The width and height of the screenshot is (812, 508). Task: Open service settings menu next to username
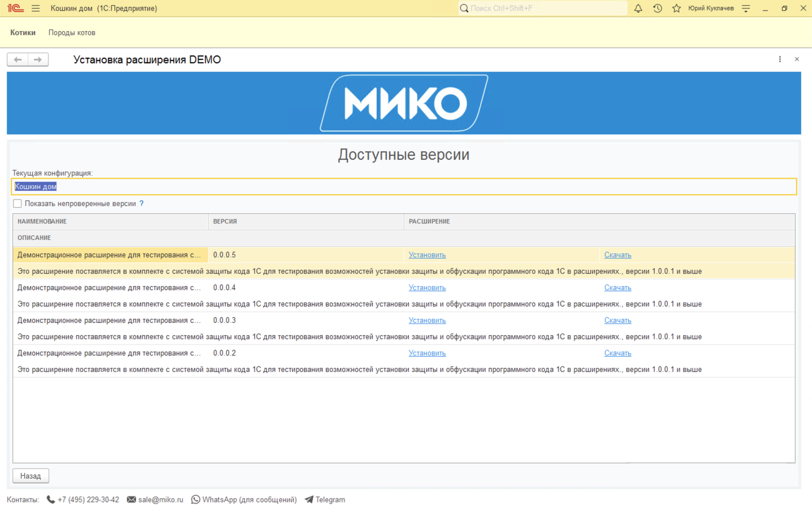pyautogui.click(x=745, y=8)
